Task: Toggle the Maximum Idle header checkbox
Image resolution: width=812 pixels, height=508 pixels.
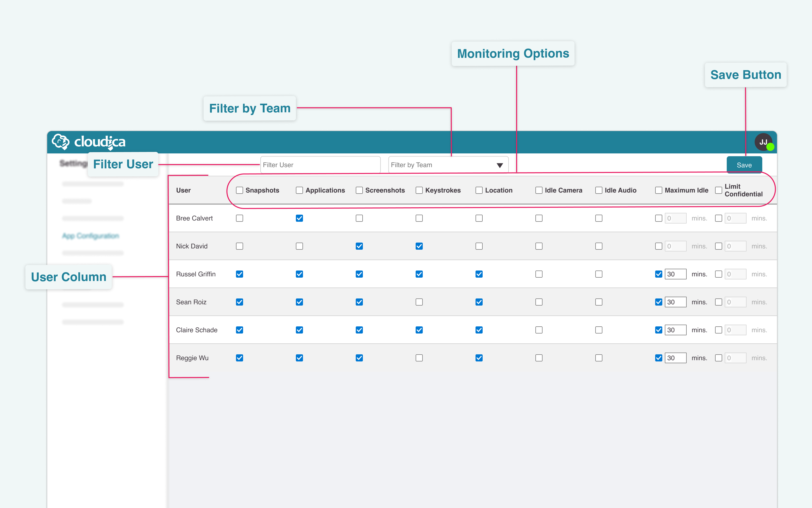Action: (x=659, y=190)
